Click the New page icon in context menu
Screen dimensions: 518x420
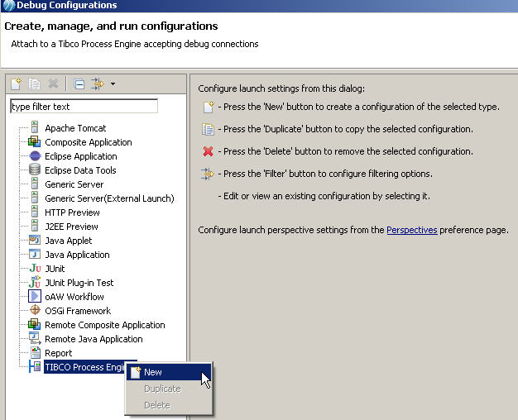136,372
